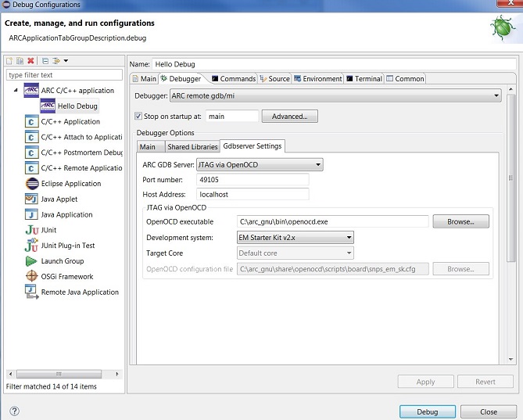Click the Filter launch configurations icon

[56, 61]
